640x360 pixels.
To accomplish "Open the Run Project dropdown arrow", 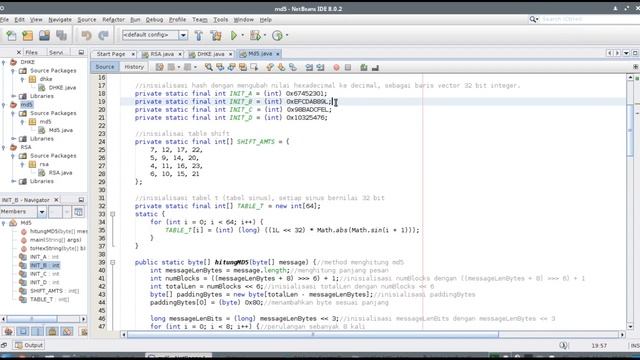I will click(x=242, y=36).
